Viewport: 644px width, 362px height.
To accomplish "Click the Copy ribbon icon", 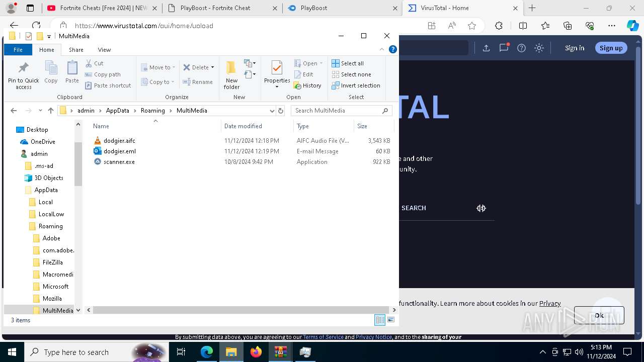I will tap(51, 72).
